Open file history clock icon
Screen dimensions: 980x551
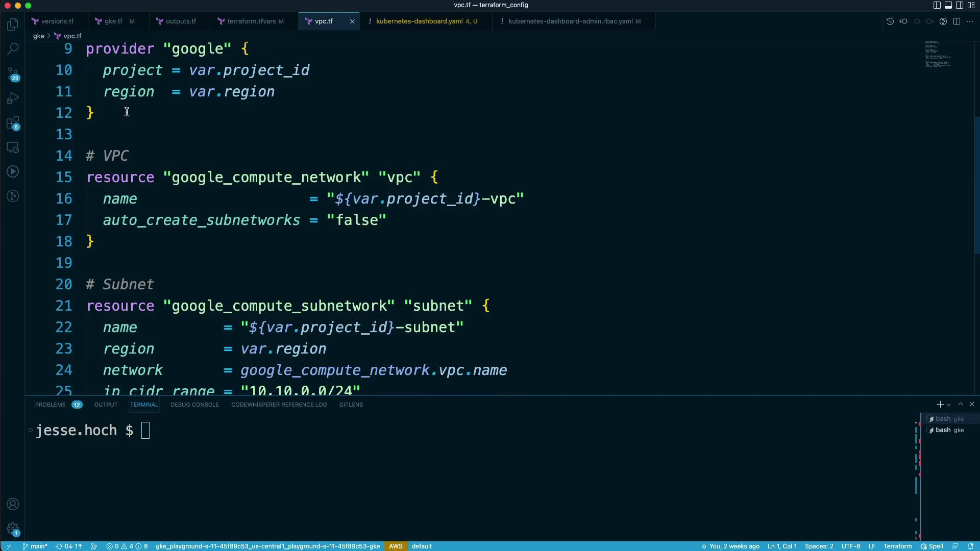(890, 21)
